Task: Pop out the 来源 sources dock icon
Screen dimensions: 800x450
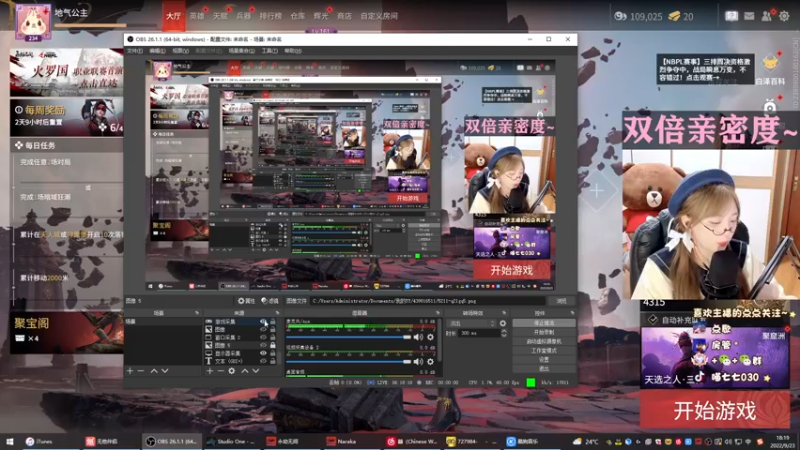Action: pyautogui.click(x=277, y=313)
